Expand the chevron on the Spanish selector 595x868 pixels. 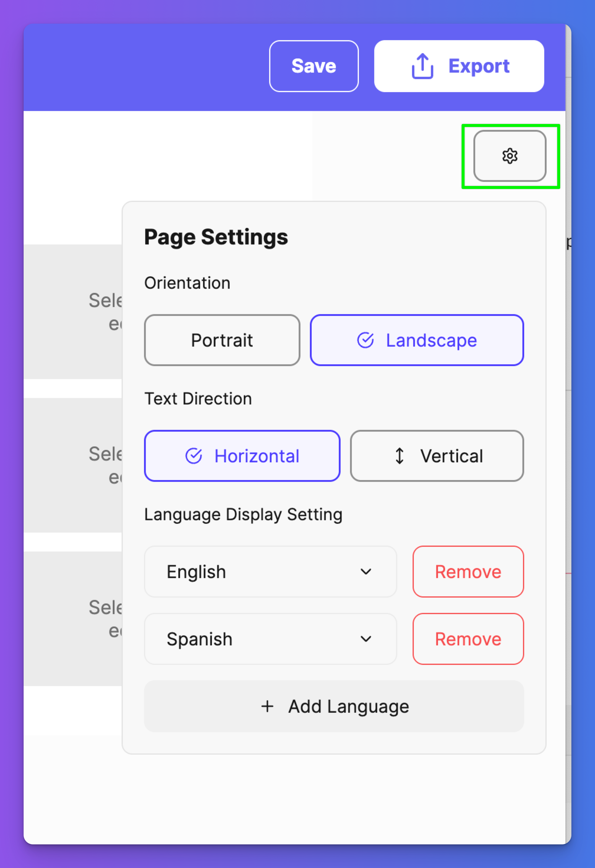point(366,639)
